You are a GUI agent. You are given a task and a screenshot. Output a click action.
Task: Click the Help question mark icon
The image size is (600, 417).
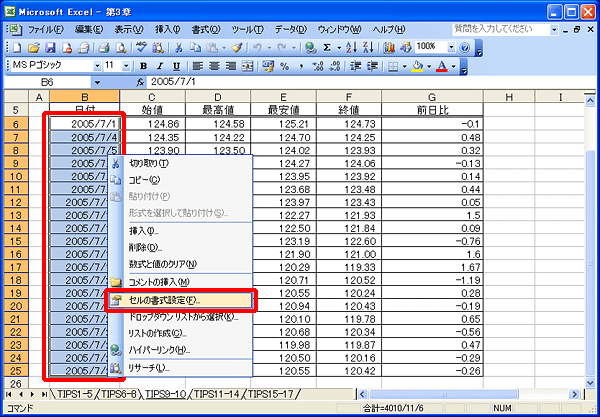(465, 48)
